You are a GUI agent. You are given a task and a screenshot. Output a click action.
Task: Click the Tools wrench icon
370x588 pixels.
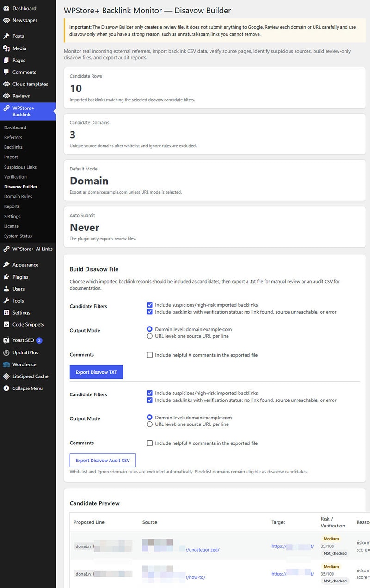(6, 301)
